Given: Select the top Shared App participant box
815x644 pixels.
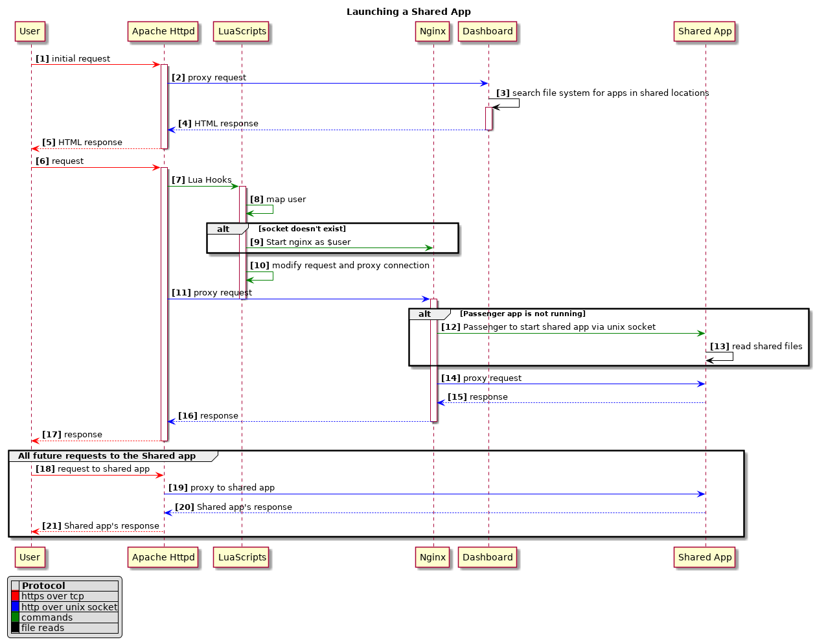Looking at the screenshot, I should click(705, 31).
